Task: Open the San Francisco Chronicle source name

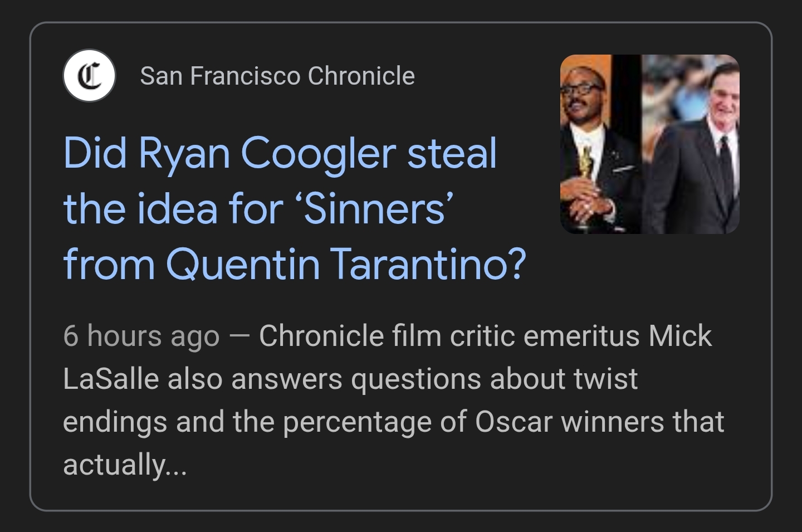Action: pyautogui.click(x=277, y=76)
